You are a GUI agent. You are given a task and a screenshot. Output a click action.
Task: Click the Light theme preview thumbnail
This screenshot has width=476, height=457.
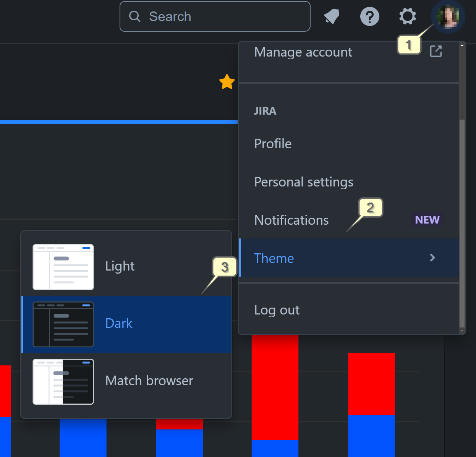(x=63, y=267)
